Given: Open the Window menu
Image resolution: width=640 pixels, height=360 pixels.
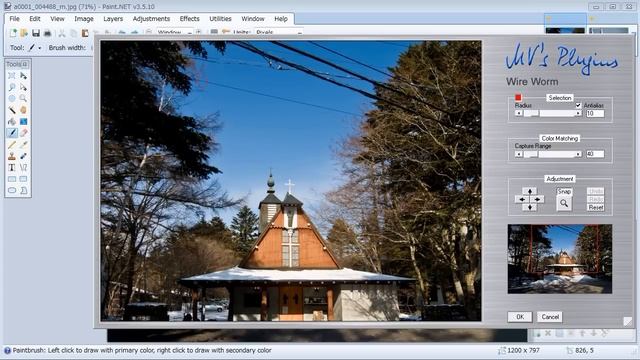Looking at the screenshot, I should pos(253,19).
